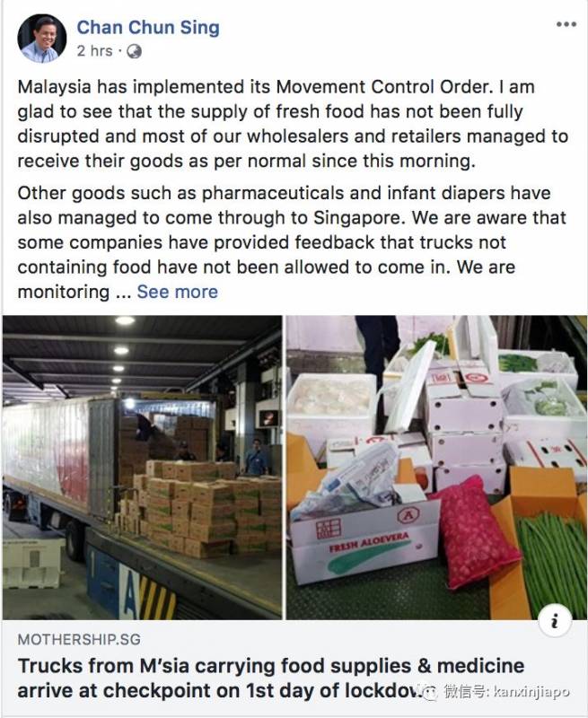The width and height of the screenshot is (588, 718).
Task: Click the article headline's second line
Action: pyautogui.click(x=220, y=690)
